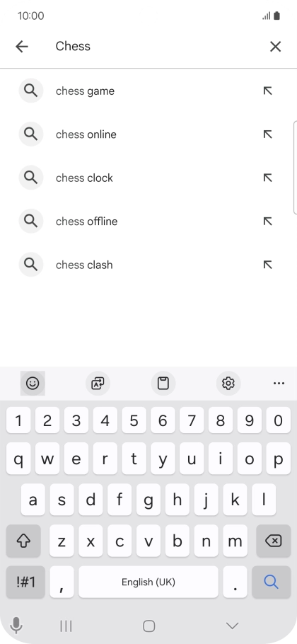
Task: Hide the keyboard with the down chevron
Action: [232, 626]
